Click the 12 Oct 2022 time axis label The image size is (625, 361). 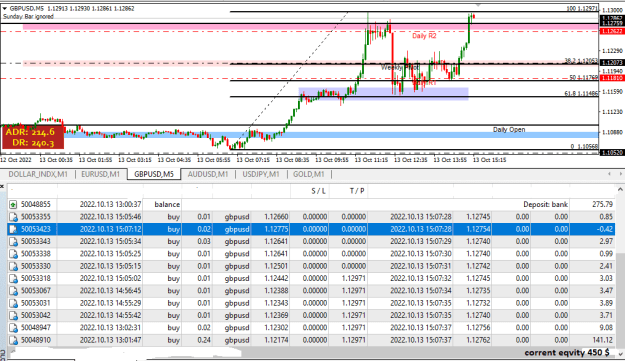coord(16,160)
